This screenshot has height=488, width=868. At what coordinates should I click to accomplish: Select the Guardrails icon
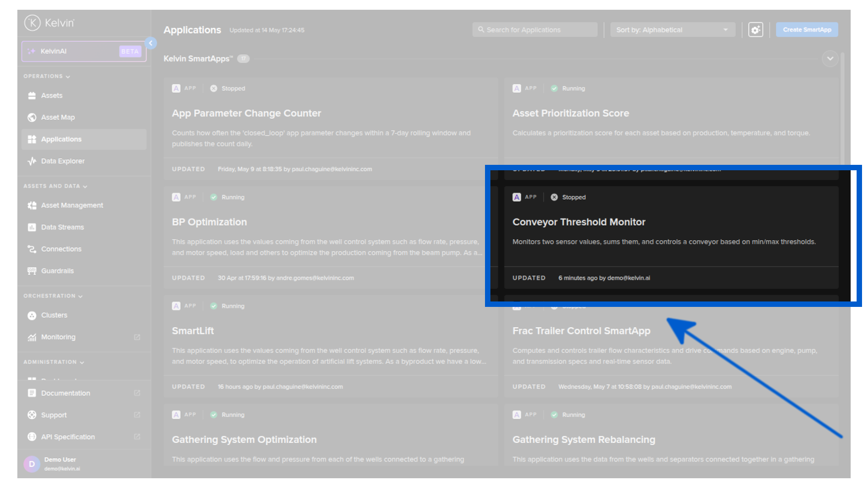click(x=31, y=271)
